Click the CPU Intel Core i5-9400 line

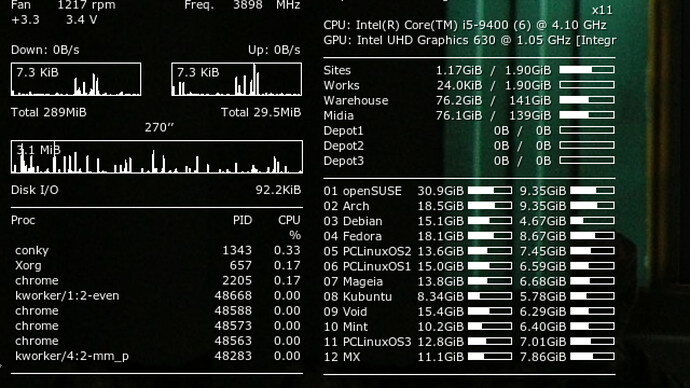[465, 25]
